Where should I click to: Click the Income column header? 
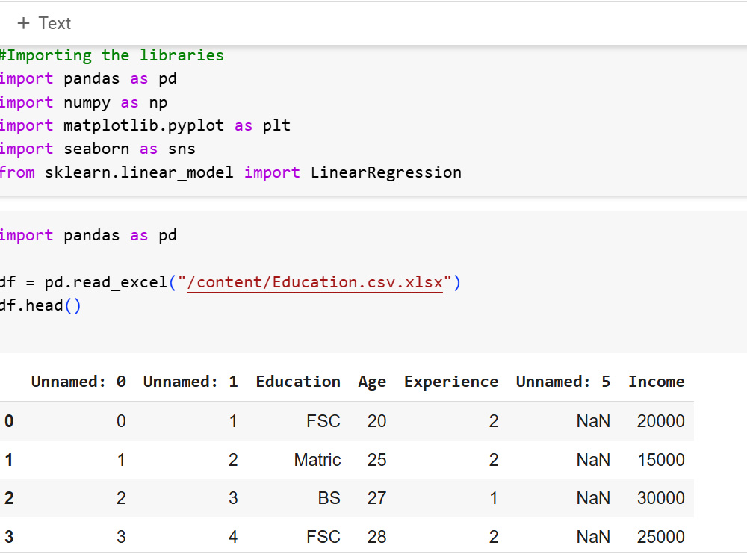(657, 382)
